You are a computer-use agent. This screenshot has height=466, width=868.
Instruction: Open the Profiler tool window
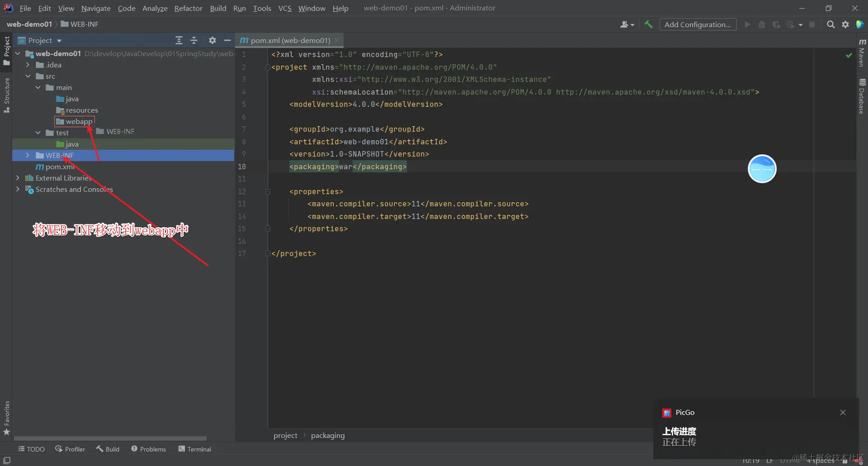click(70, 449)
